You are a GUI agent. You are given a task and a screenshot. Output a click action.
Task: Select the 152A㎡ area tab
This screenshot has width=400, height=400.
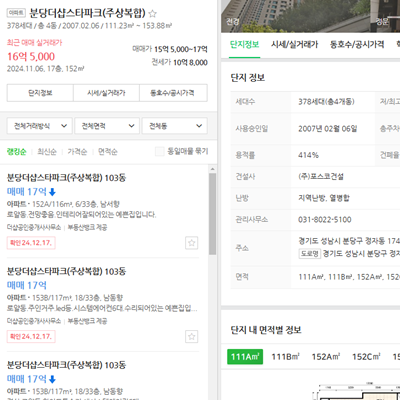(326, 357)
